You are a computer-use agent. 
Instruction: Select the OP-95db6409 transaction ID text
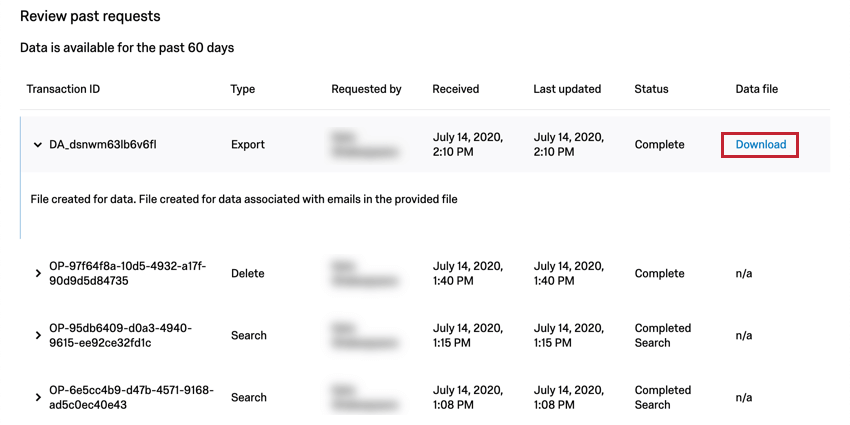pos(120,335)
